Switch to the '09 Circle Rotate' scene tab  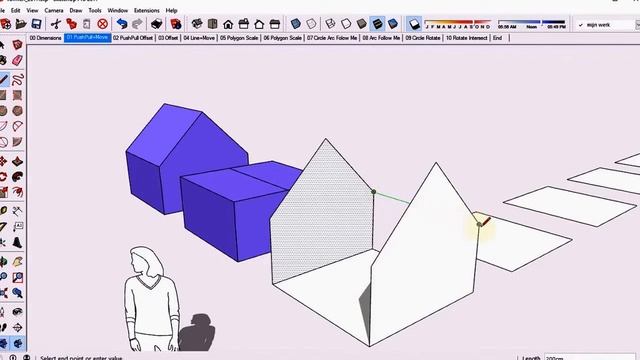pos(423,38)
